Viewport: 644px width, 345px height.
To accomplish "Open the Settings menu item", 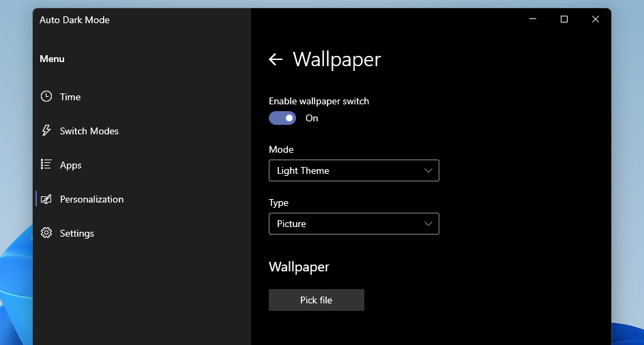I will 142,233.
